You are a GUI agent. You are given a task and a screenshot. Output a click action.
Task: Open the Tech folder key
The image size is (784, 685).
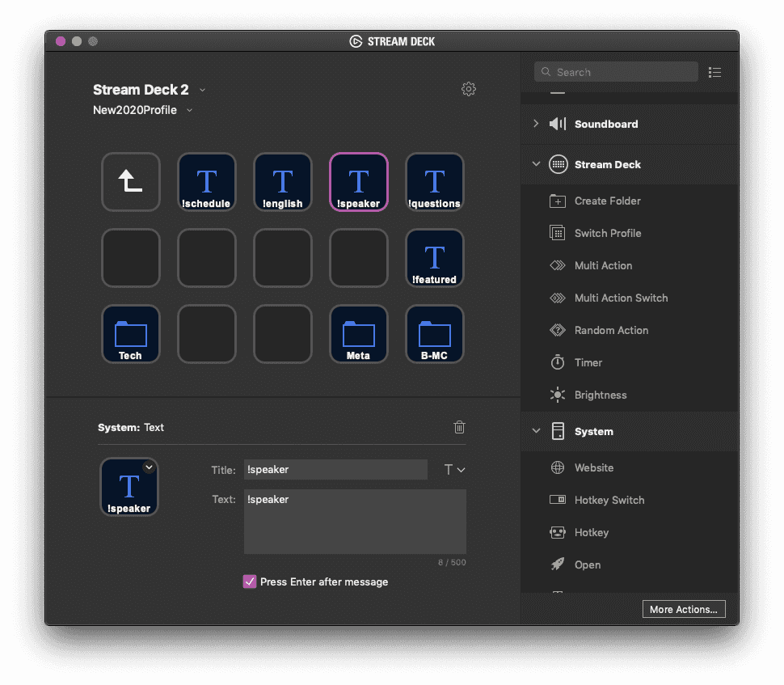[131, 334]
